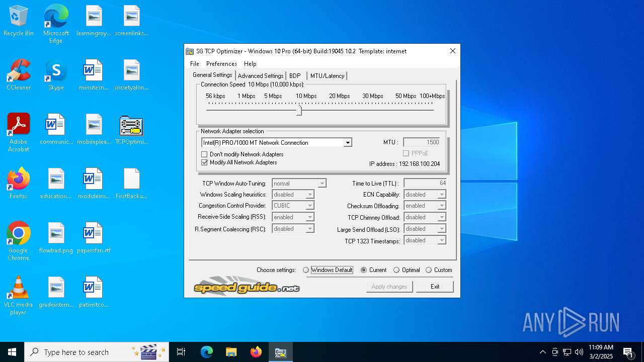Viewport: 644px width, 362px height.
Task: Open the Checksum Offloading dropdown
Action: click(x=442, y=206)
